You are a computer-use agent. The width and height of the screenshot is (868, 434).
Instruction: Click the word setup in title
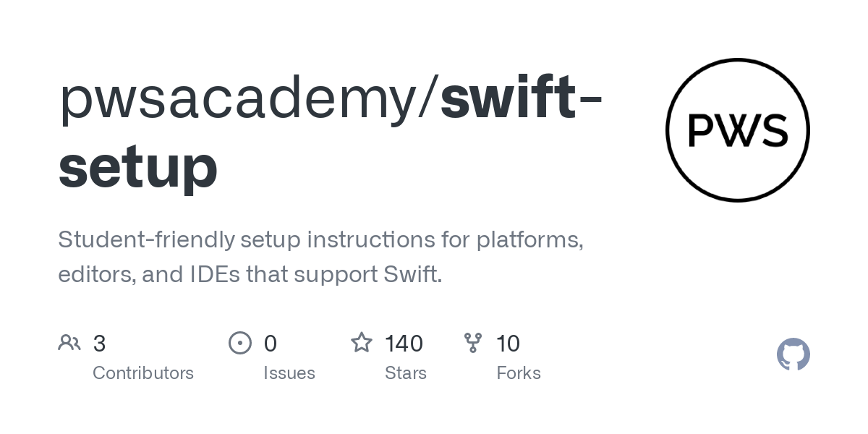pos(138,168)
